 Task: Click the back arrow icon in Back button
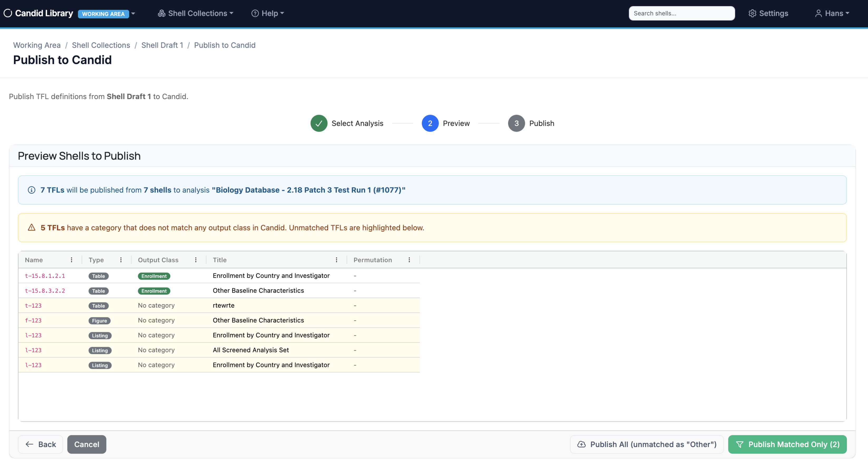tap(29, 444)
